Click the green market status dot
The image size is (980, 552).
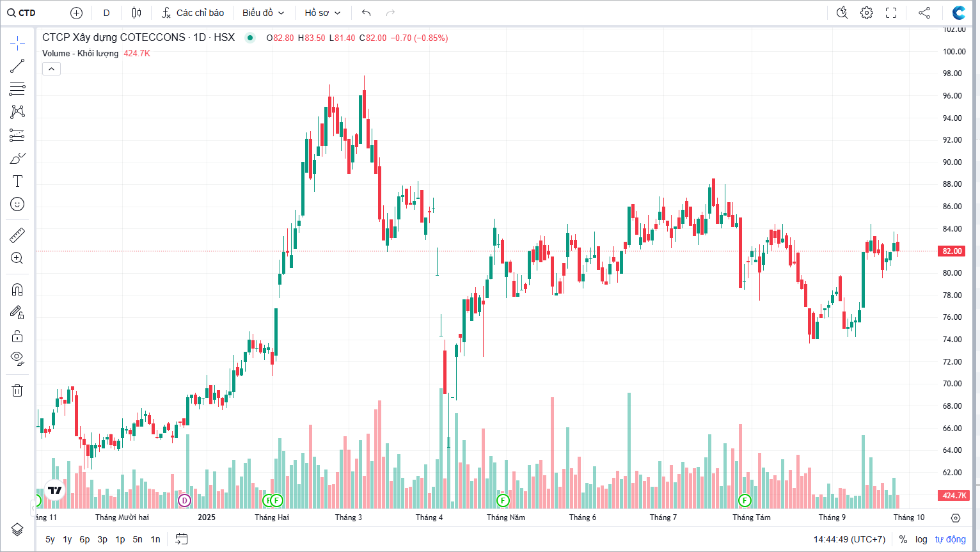click(250, 38)
